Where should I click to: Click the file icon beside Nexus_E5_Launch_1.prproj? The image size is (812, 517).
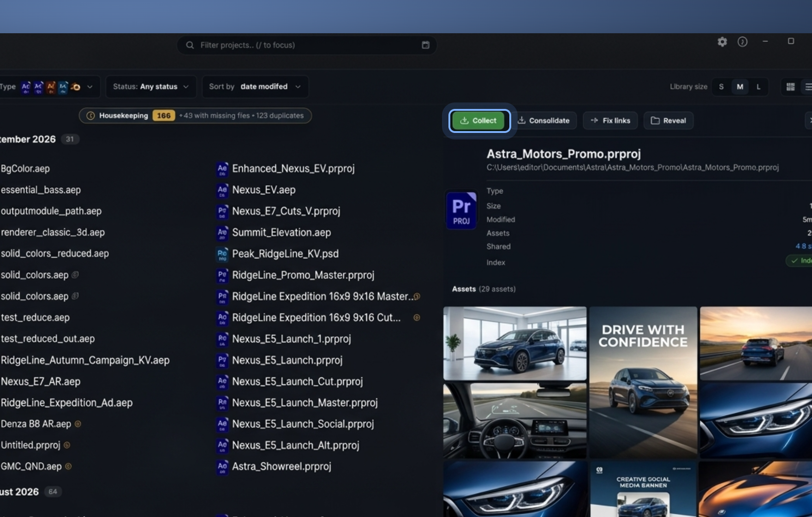(x=222, y=339)
